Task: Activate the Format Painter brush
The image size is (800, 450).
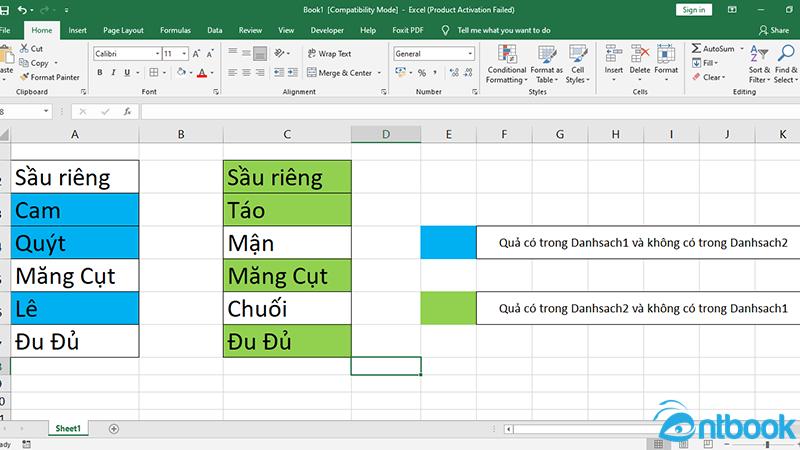Action: point(24,77)
